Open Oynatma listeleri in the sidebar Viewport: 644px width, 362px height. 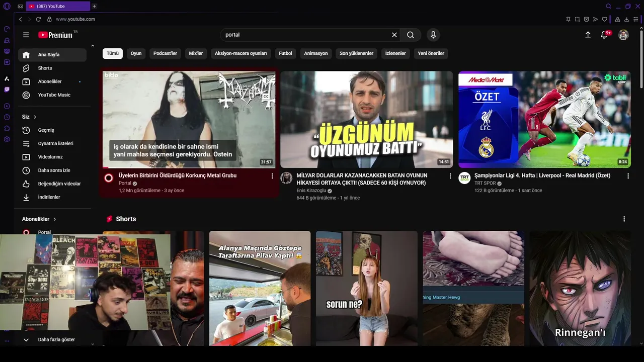(52, 143)
